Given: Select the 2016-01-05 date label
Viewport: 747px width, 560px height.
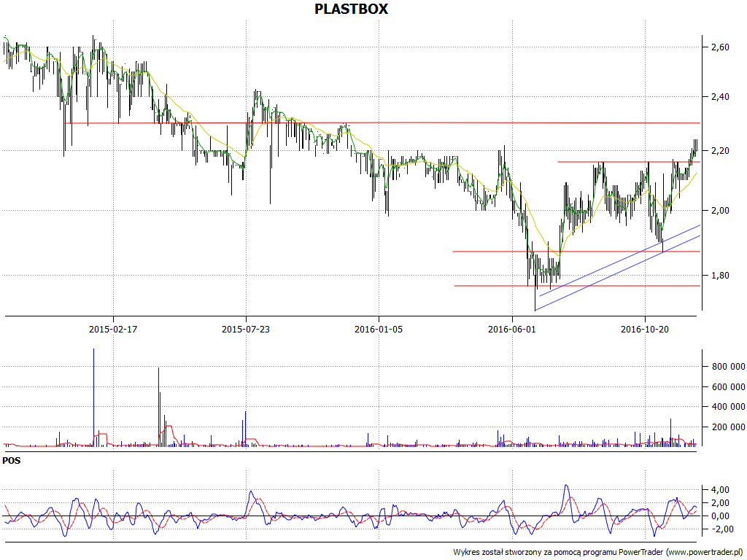Looking at the screenshot, I should click(x=379, y=329).
